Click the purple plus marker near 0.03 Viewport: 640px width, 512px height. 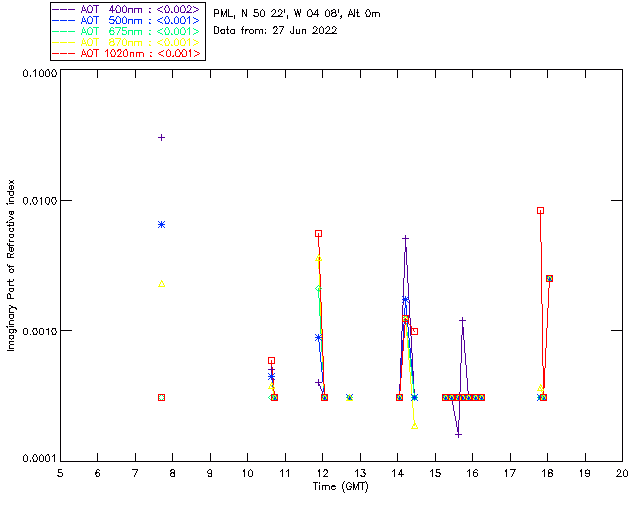[x=162, y=138]
